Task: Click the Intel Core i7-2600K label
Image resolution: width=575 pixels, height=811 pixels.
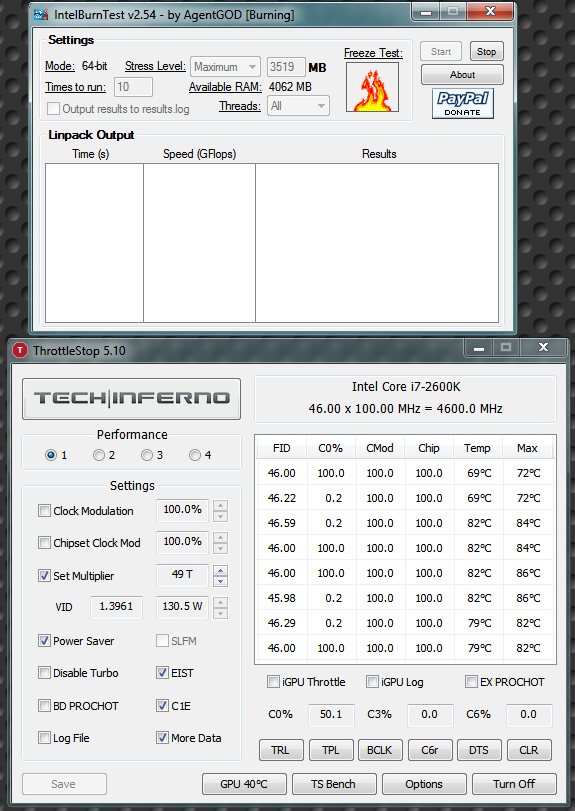Action: tap(406, 387)
